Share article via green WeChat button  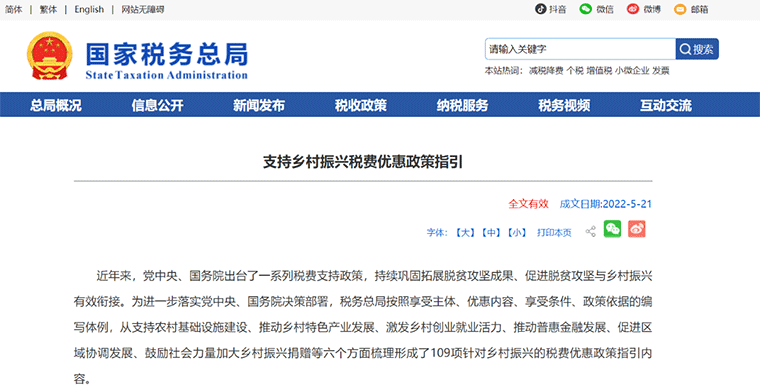coord(612,229)
